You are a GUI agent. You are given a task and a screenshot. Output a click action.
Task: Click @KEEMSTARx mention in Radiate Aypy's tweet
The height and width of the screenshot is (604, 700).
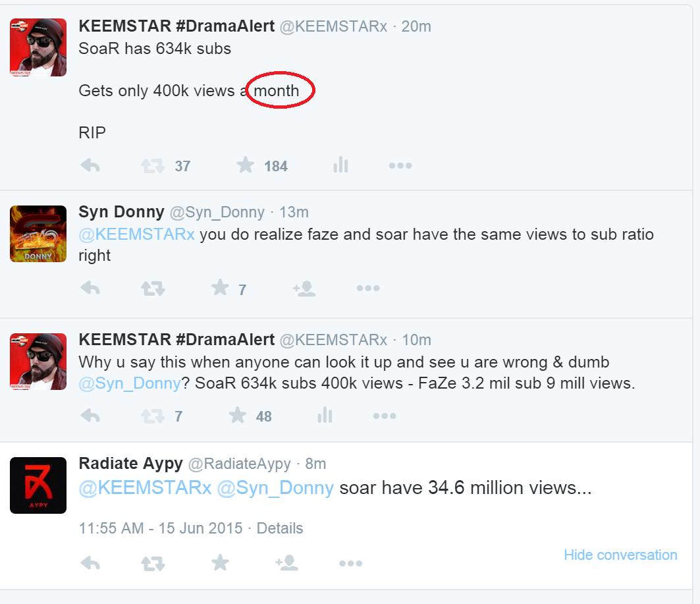tap(145, 488)
